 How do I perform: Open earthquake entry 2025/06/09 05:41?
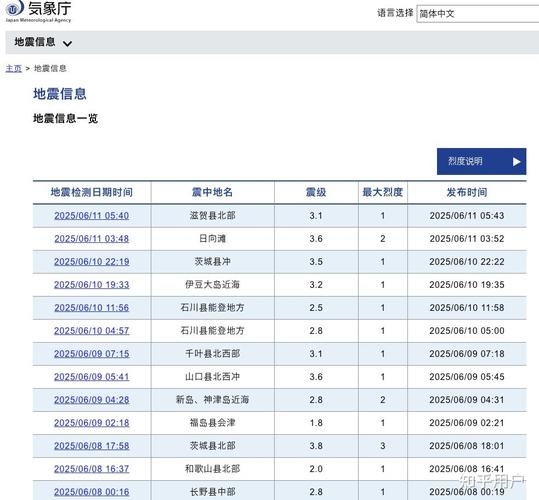(x=91, y=377)
